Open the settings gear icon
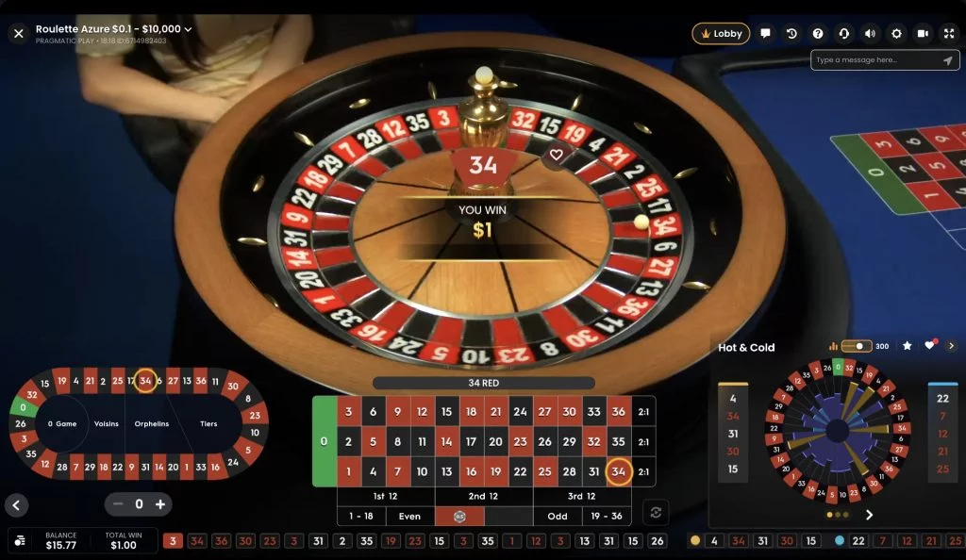966x560 pixels. (896, 33)
